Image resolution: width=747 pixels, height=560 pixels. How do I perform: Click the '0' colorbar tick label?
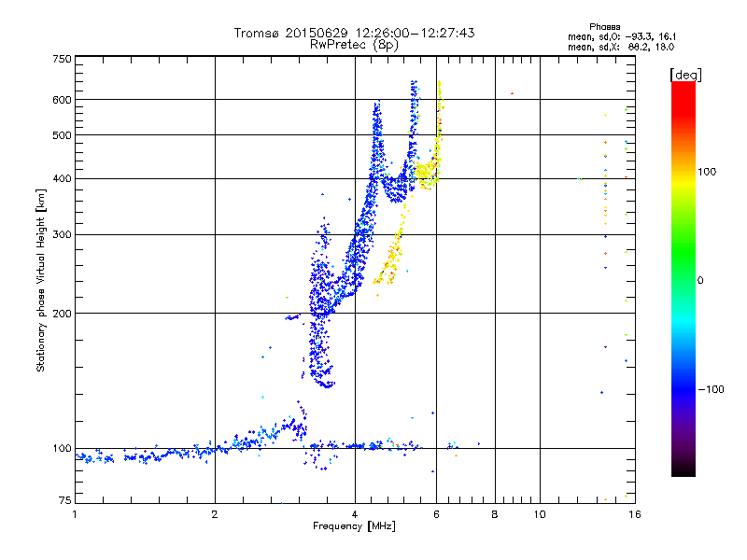coord(700,281)
